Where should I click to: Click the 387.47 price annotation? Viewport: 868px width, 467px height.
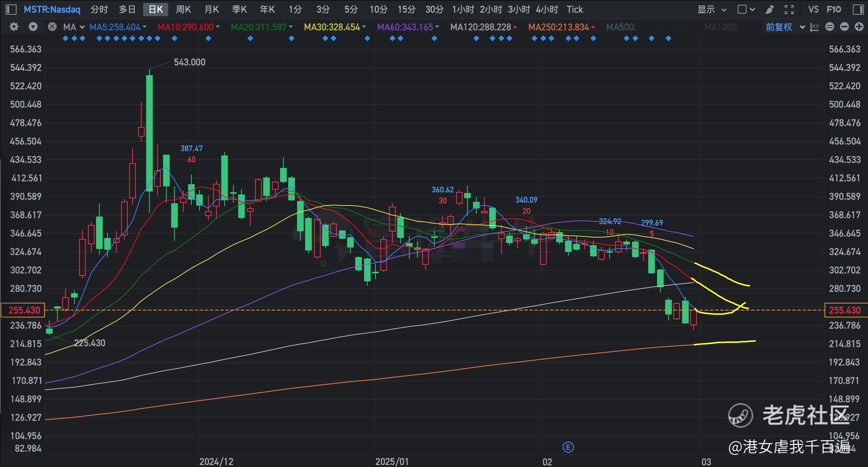click(191, 148)
